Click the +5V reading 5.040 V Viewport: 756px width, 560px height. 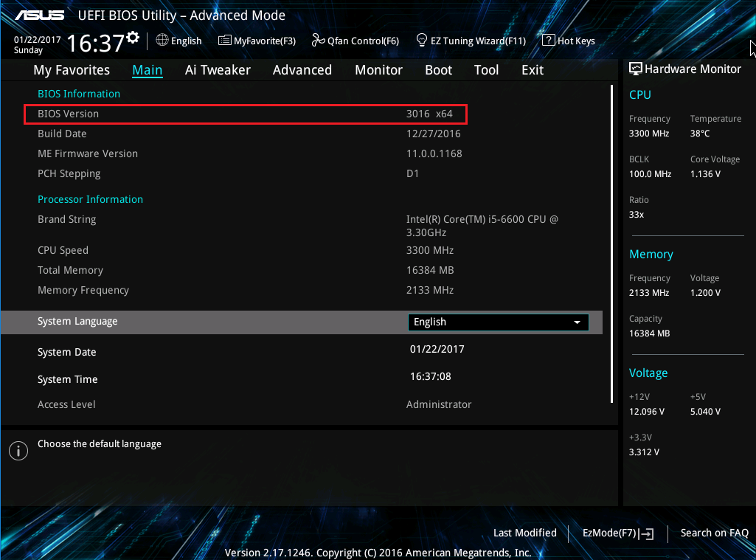coord(705,412)
